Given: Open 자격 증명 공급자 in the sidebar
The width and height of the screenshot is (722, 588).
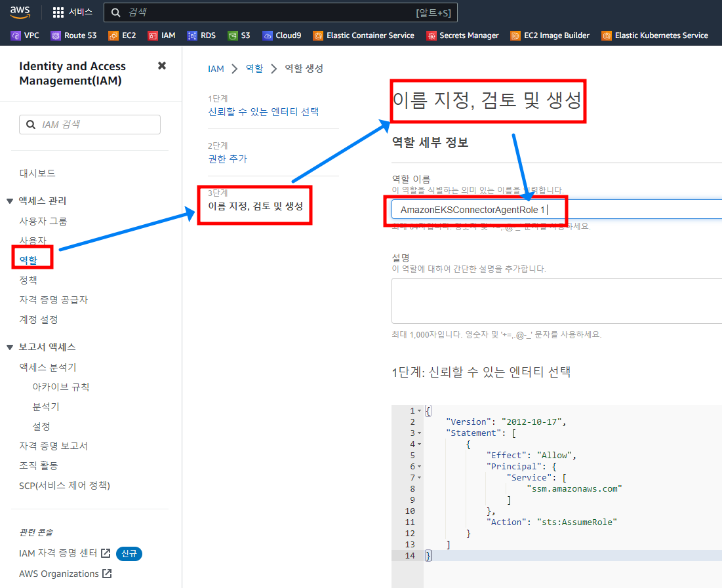Looking at the screenshot, I should [x=53, y=300].
